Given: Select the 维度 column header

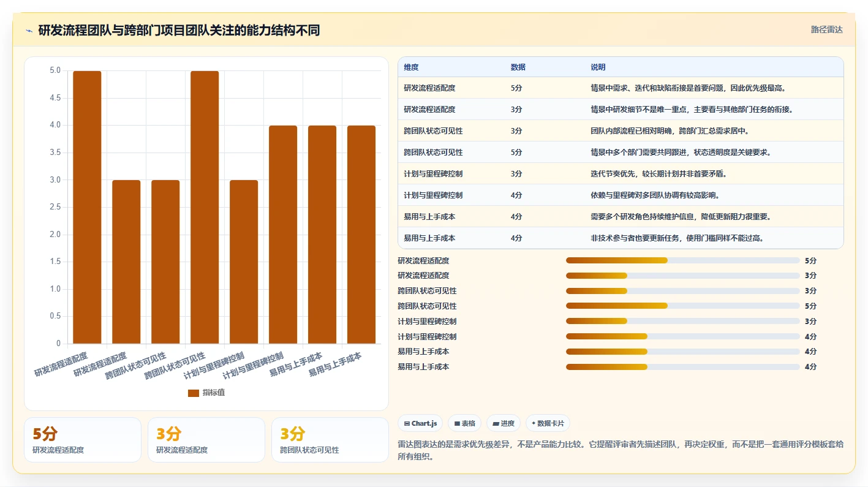Looking at the screenshot, I should (411, 67).
